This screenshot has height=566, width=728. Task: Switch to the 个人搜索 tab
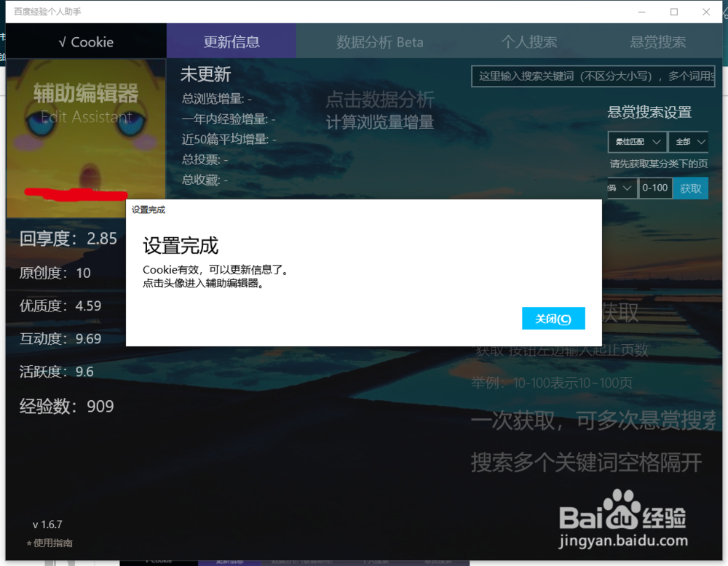click(530, 41)
